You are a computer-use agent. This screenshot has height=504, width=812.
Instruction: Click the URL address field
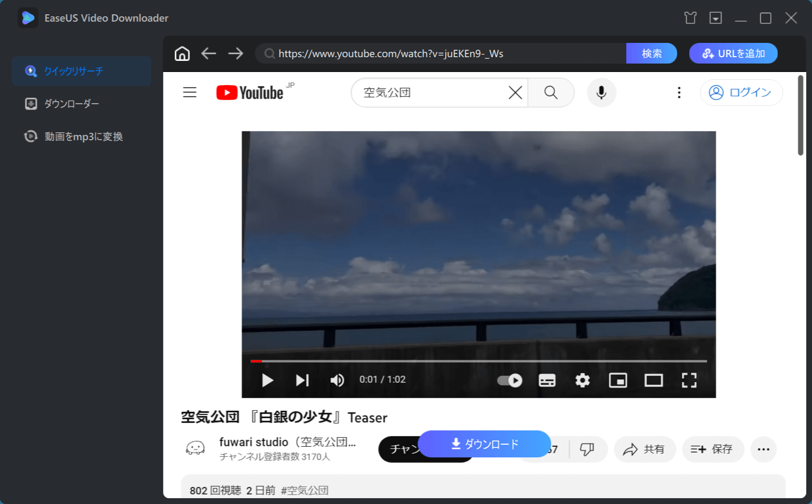coord(440,53)
